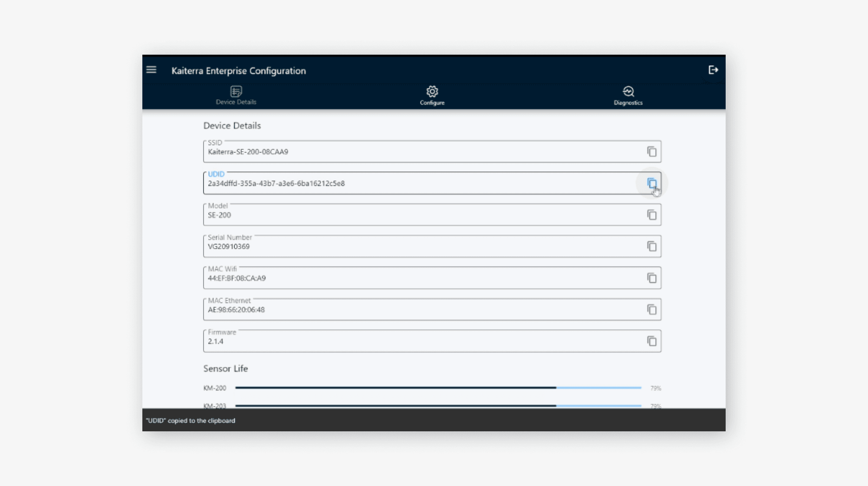
Task: Switch to the Configure tab
Action: (x=432, y=95)
